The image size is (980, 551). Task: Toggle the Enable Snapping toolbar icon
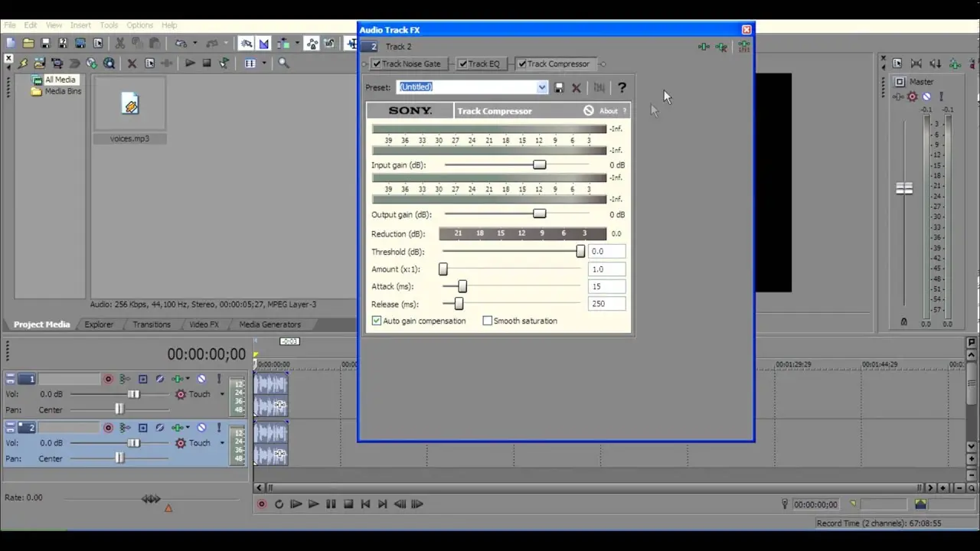246,44
